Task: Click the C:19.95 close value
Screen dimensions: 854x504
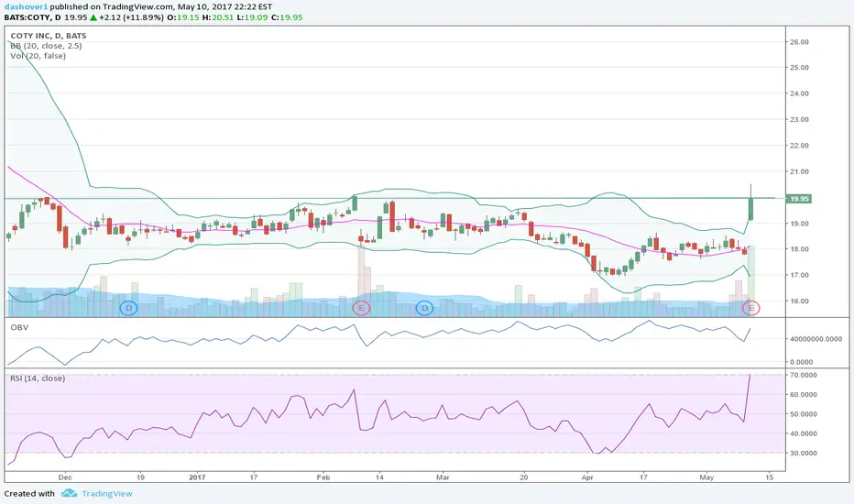Action: pyautogui.click(x=287, y=17)
